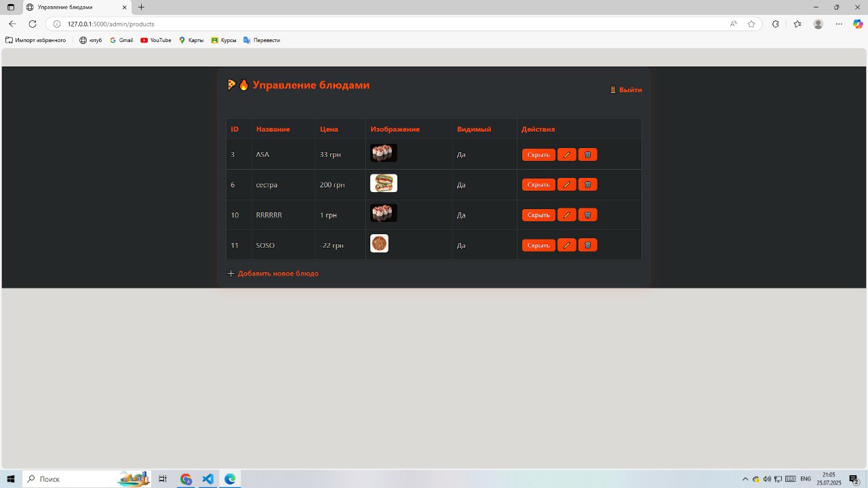Open tab actions menu icon
This screenshot has height=488, width=868.
coord(10,7)
